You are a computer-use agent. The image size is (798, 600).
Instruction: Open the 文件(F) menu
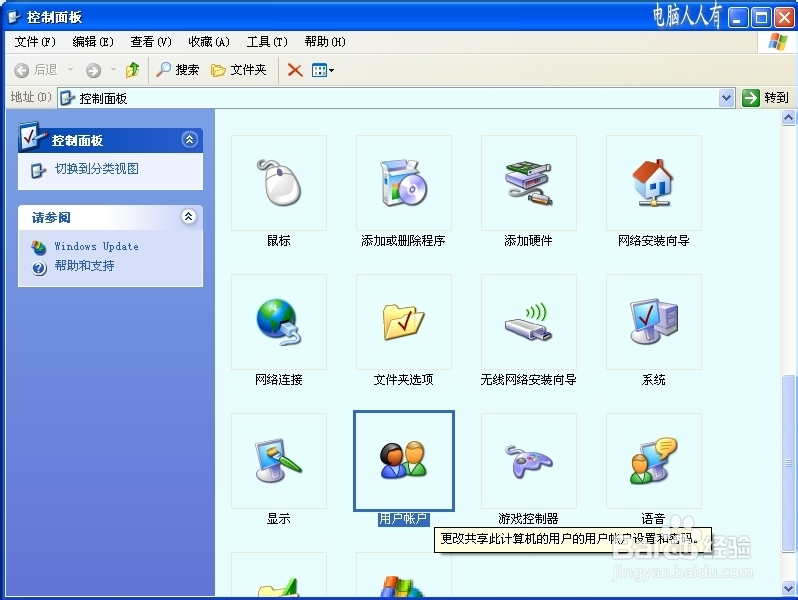click(x=35, y=42)
